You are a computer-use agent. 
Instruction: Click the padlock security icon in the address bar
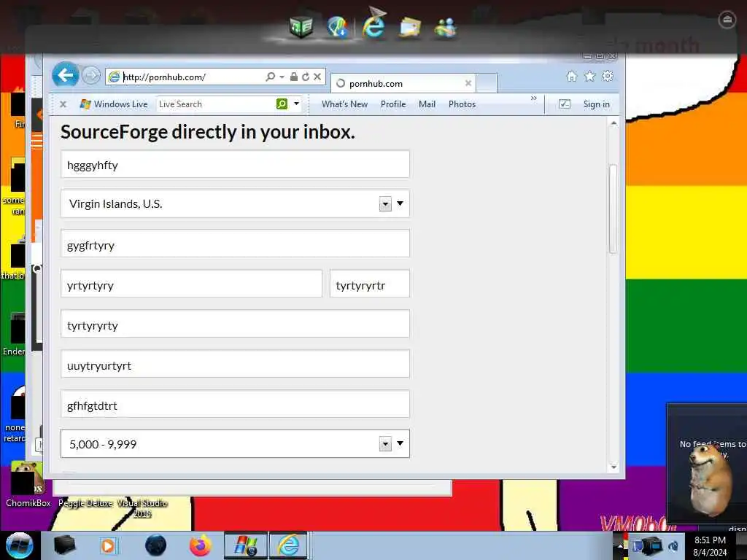pyautogui.click(x=293, y=77)
